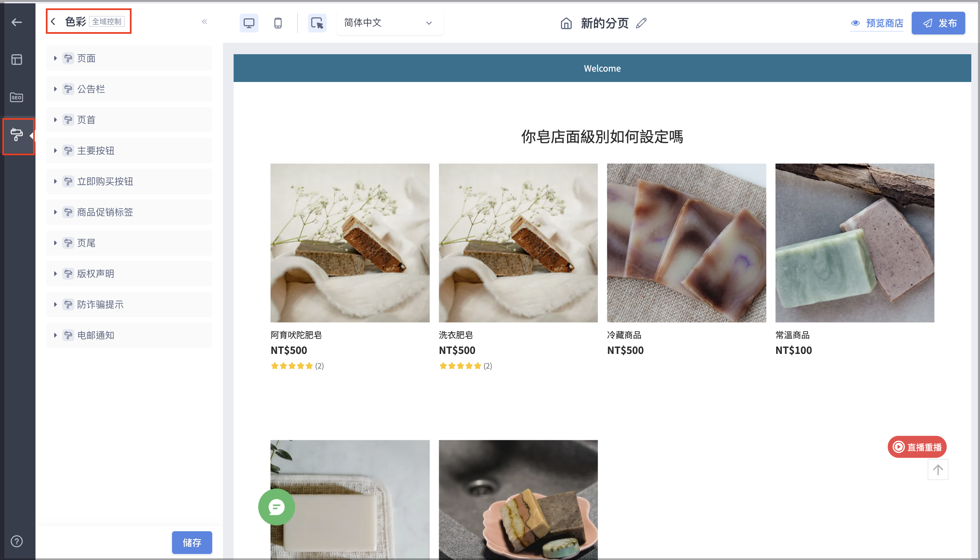
Task: Click the 常溫商品 product name
Action: 792,335
